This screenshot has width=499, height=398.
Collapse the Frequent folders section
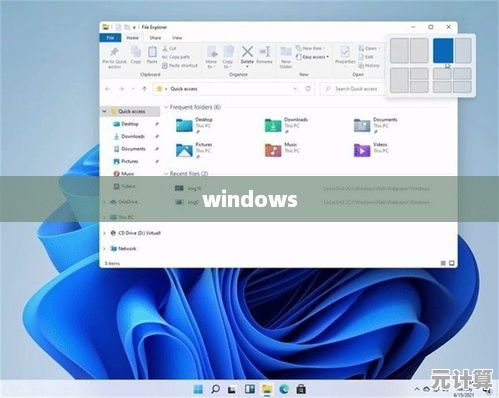[x=166, y=107]
